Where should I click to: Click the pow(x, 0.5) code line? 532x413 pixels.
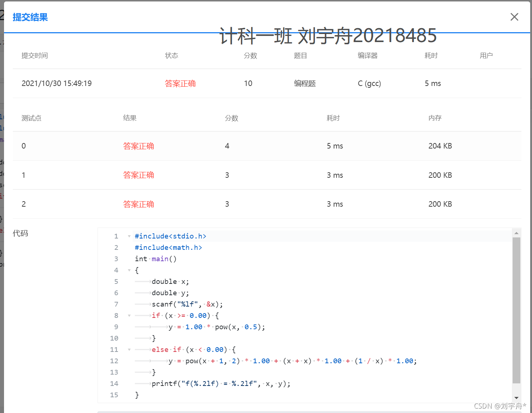point(217,327)
